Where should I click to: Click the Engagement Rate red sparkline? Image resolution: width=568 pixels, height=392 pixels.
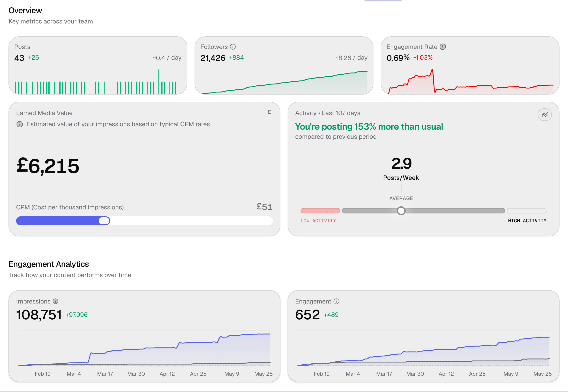pos(471,82)
